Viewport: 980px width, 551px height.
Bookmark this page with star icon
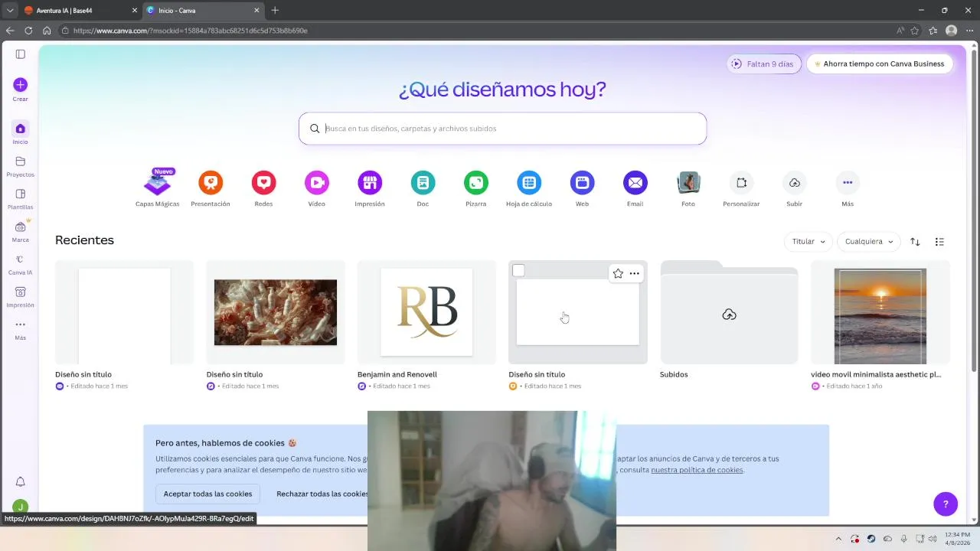915,31
